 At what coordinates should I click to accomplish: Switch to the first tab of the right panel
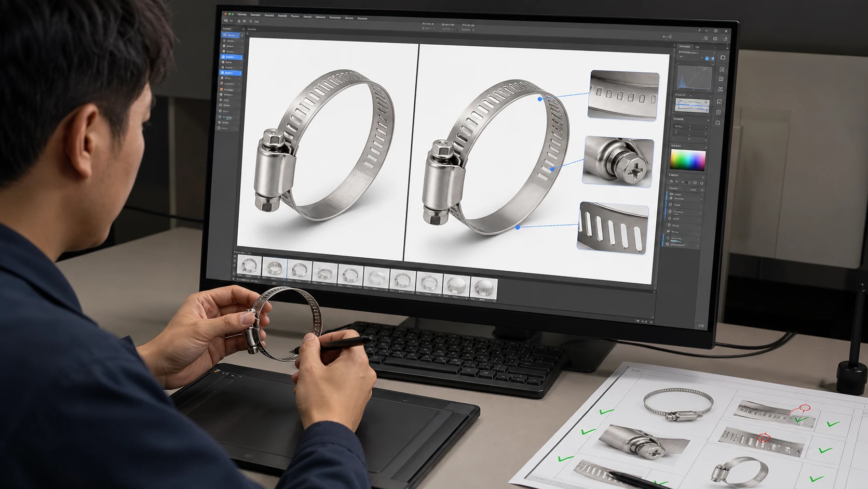[685, 46]
